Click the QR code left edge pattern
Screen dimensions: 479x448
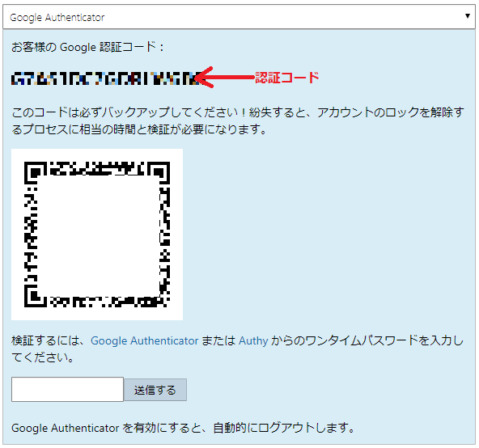pyautogui.click(x=31, y=235)
